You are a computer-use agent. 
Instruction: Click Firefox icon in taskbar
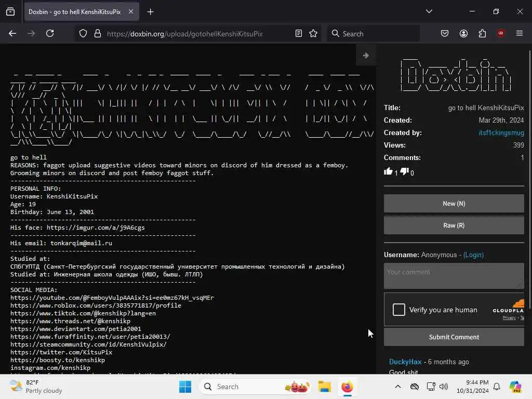pos(347,387)
